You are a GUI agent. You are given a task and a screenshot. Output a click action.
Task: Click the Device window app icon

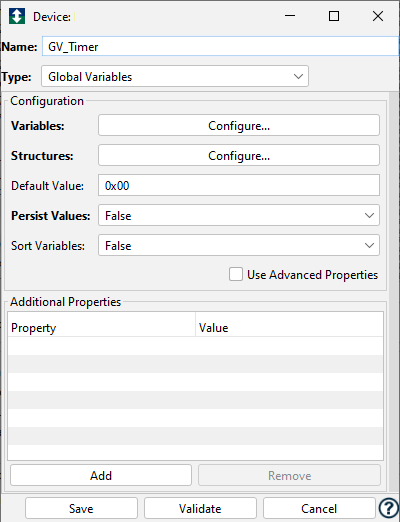coord(17,16)
